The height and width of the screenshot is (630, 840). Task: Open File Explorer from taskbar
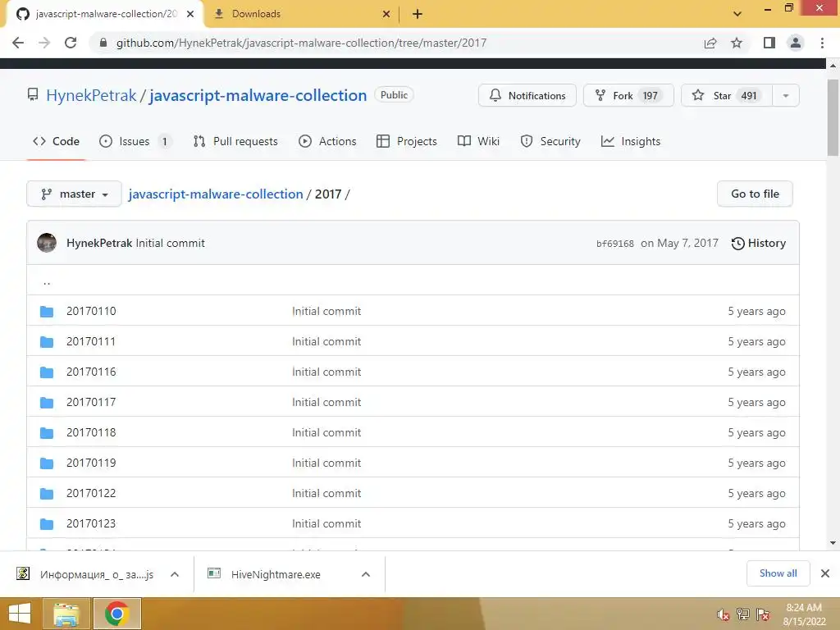tap(66, 614)
